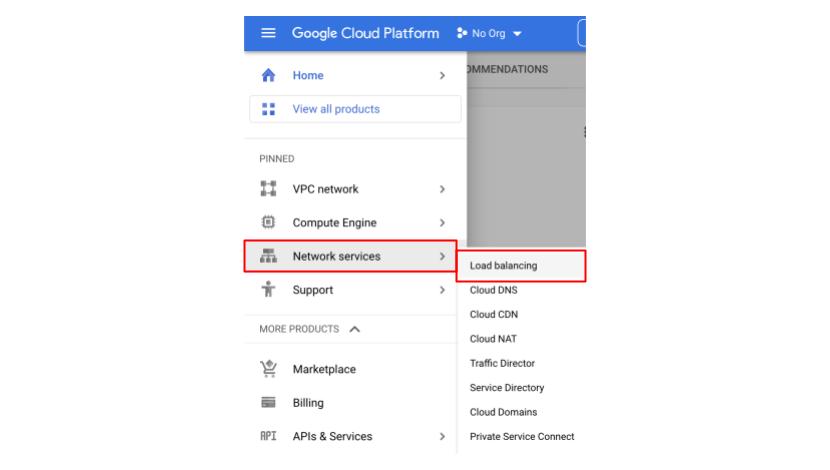
Task: Open the hamburger navigation menu
Action: pyautogui.click(x=268, y=33)
